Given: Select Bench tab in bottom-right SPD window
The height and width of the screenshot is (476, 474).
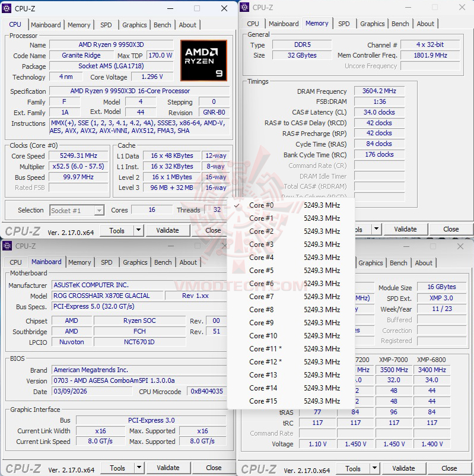Looking at the screenshot, I should 399,263.
